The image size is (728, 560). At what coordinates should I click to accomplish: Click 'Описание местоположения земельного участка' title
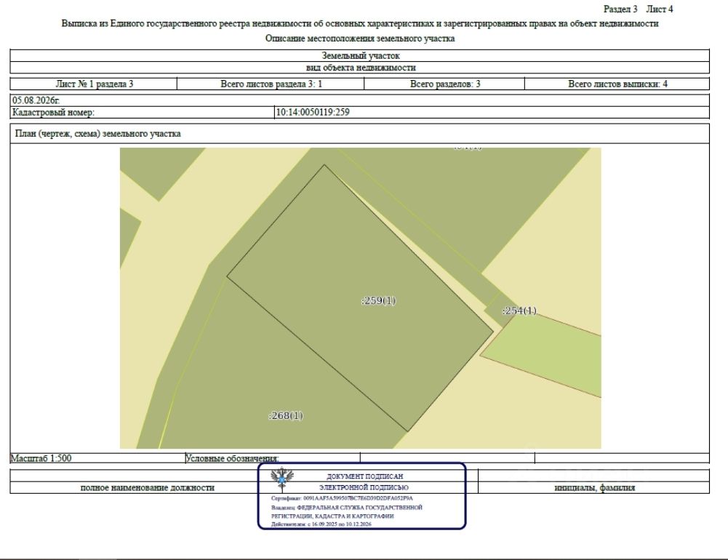(360, 39)
